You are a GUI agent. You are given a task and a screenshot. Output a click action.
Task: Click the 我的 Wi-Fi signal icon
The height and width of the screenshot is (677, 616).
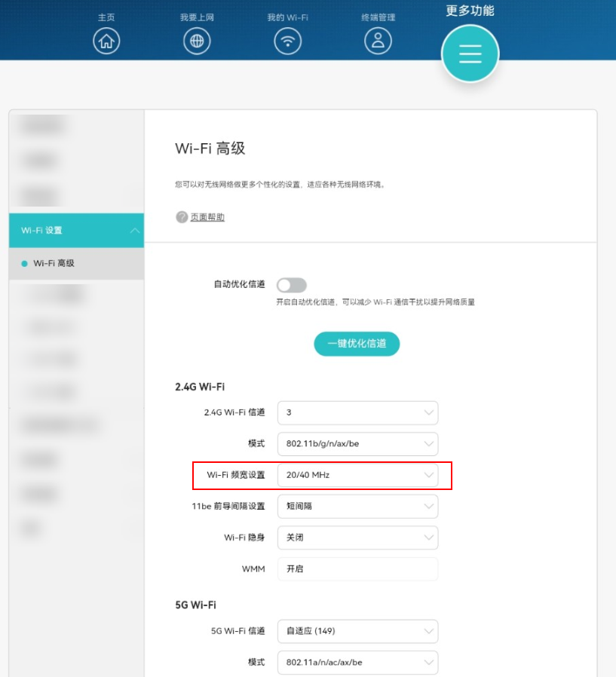(x=287, y=41)
